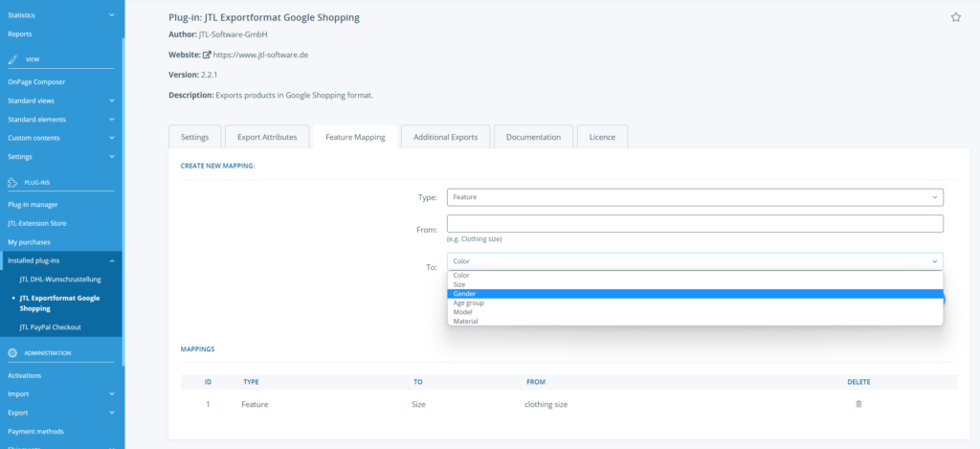
Task: Click the ID column header
Action: point(208,382)
